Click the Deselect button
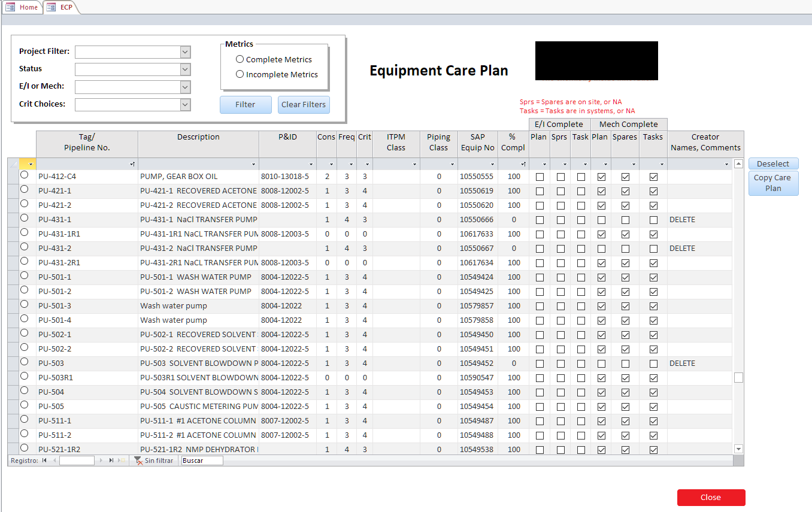The height and width of the screenshot is (512, 812). coord(773,164)
